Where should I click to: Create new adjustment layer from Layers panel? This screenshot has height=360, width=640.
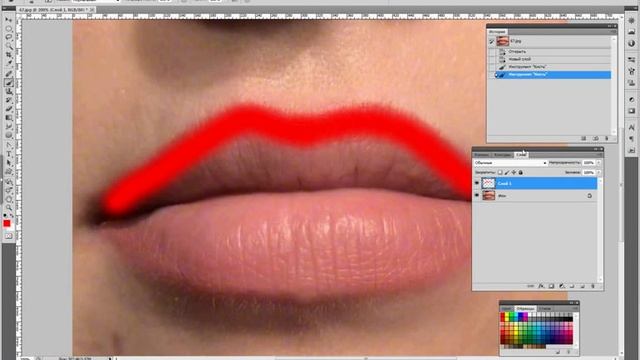[x=562, y=286]
